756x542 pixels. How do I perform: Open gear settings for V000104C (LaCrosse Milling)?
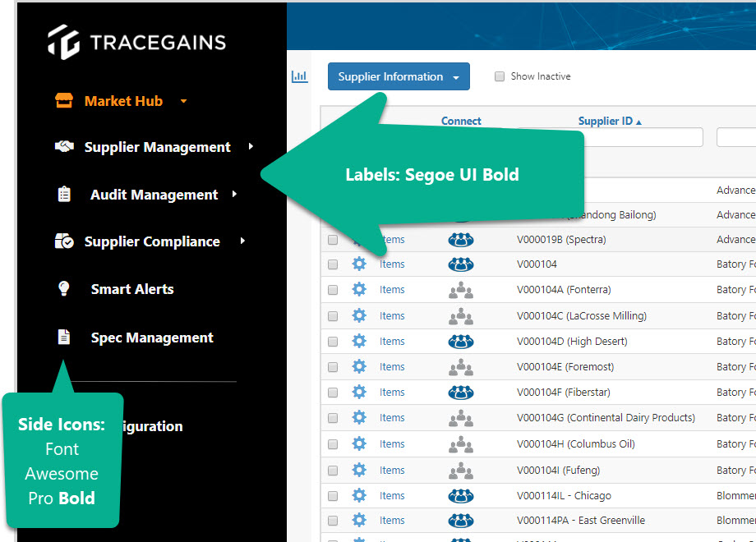359,315
